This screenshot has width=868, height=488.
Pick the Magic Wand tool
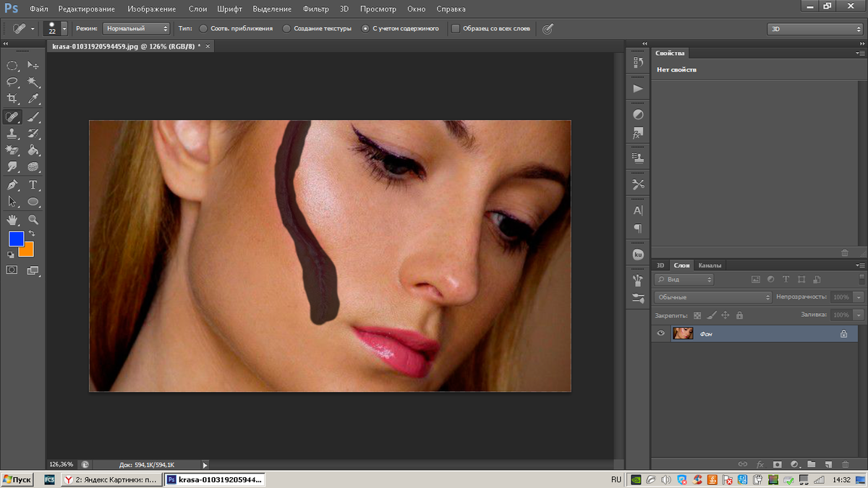(x=33, y=82)
